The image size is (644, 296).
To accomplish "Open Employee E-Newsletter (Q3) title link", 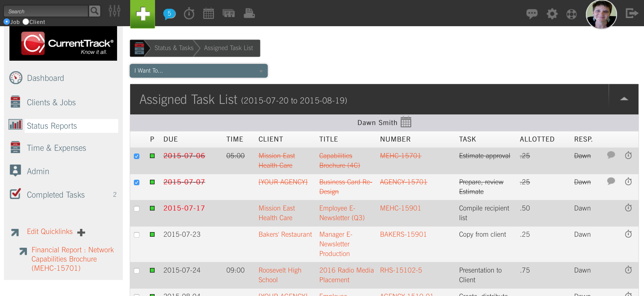I will coord(342,213).
